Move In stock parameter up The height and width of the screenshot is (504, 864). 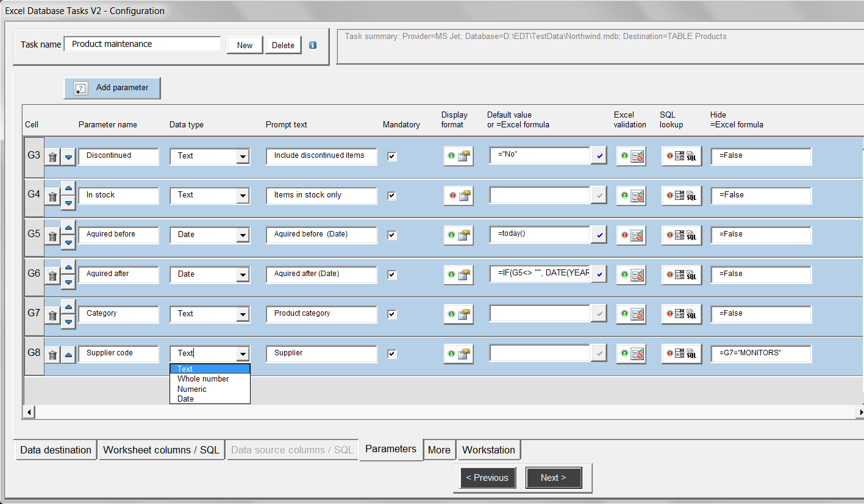68,188
